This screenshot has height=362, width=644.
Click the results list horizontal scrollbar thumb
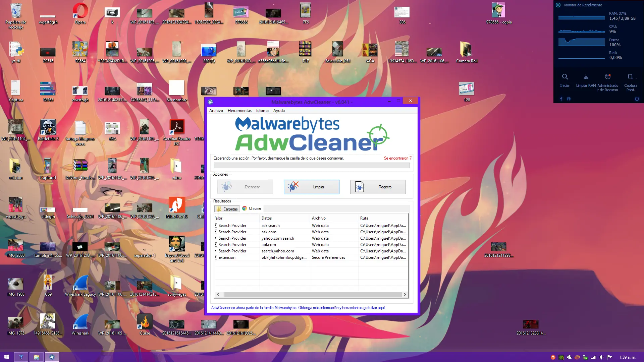coord(313,295)
